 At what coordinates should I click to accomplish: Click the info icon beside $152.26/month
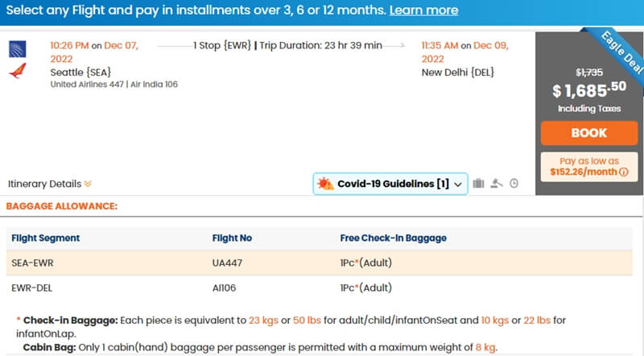tap(623, 172)
